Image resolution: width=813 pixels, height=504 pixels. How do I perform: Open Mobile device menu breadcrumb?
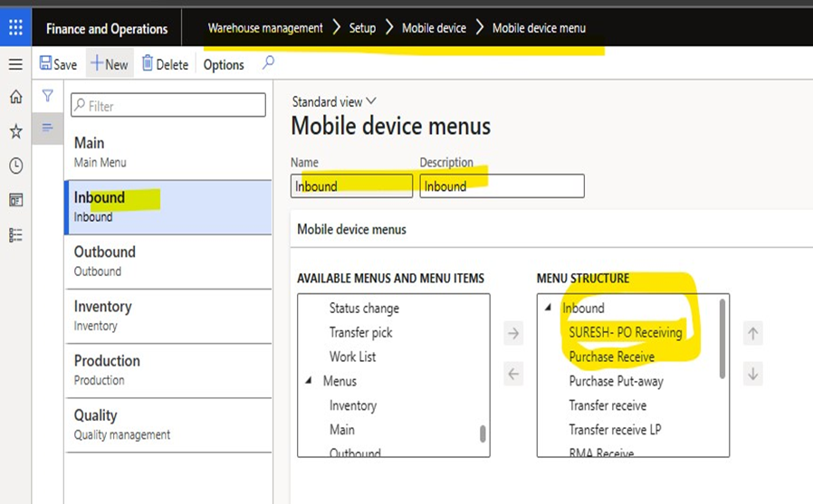click(x=539, y=28)
